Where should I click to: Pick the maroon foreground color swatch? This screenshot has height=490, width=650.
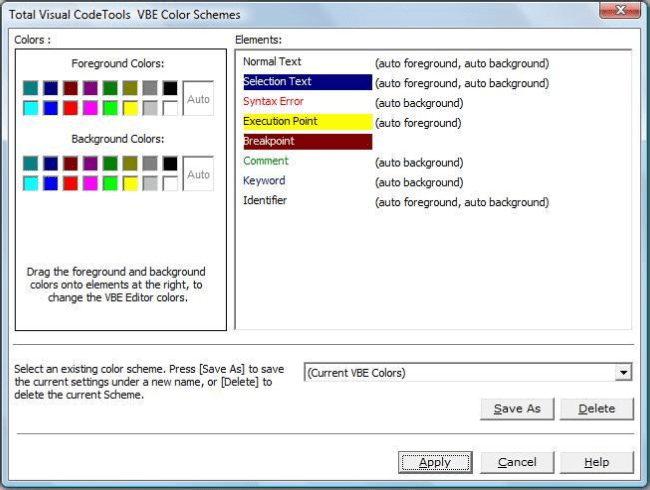click(70, 88)
